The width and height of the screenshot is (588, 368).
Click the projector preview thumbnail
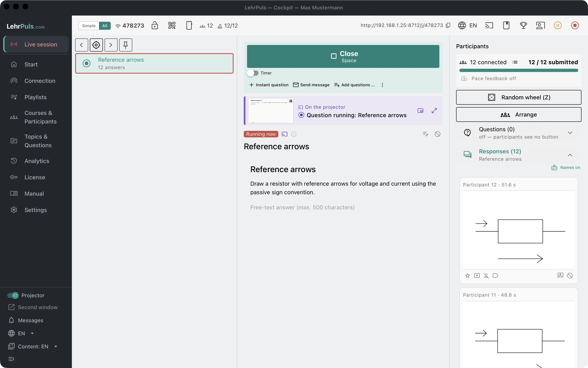(271, 111)
